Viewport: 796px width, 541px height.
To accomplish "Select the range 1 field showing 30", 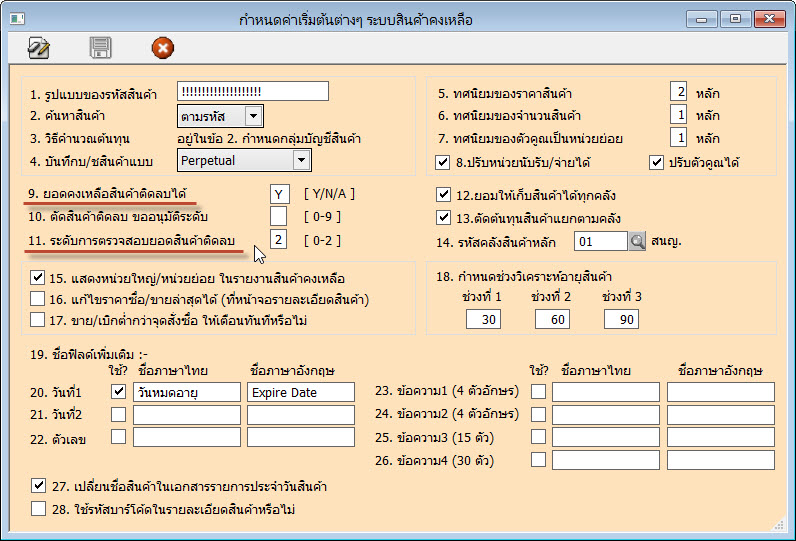I will (488, 319).
